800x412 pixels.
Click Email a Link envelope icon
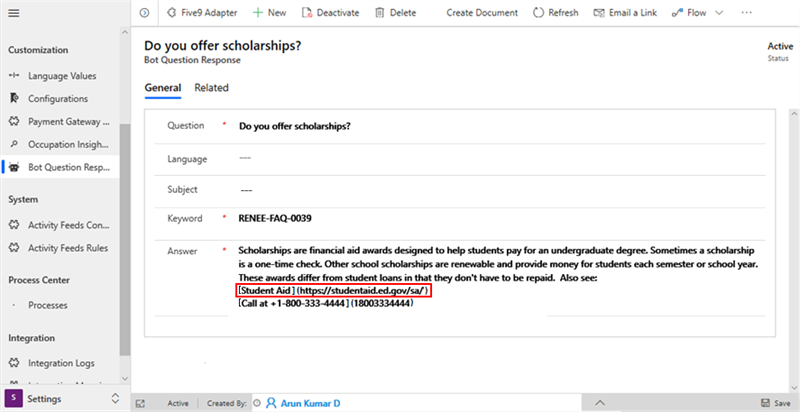(600, 13)
